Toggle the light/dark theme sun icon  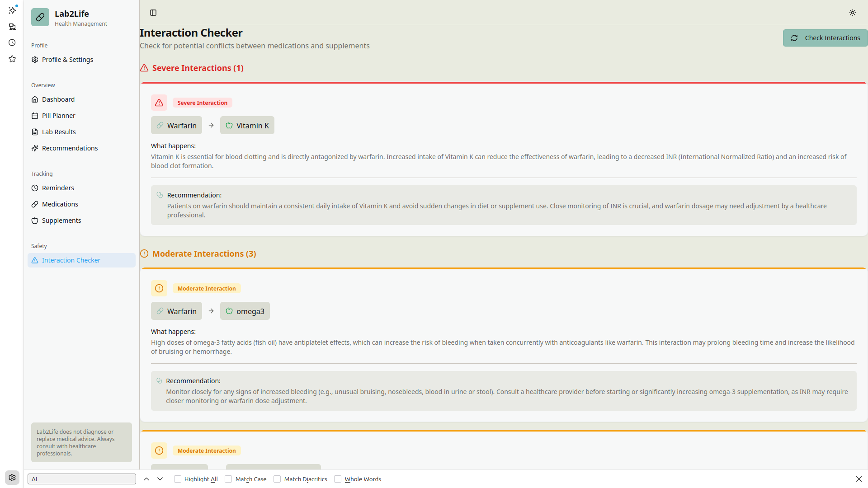852,13
